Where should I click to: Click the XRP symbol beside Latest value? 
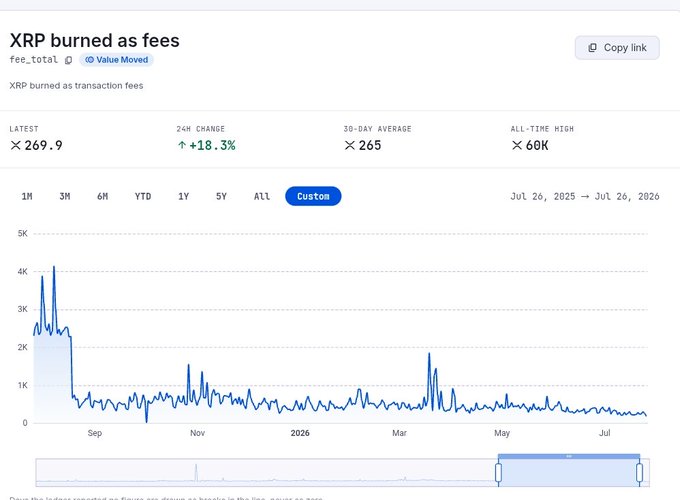(16, 145)
